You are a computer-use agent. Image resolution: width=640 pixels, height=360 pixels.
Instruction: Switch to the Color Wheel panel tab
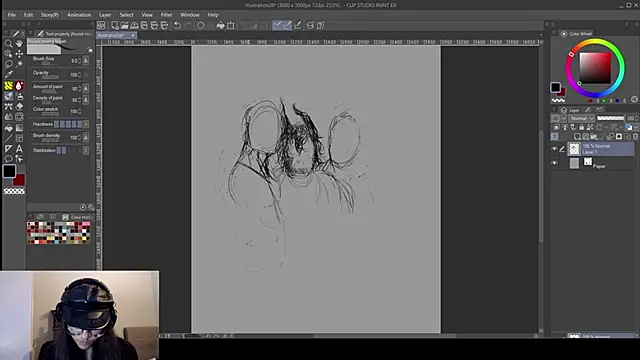[576, 34]
